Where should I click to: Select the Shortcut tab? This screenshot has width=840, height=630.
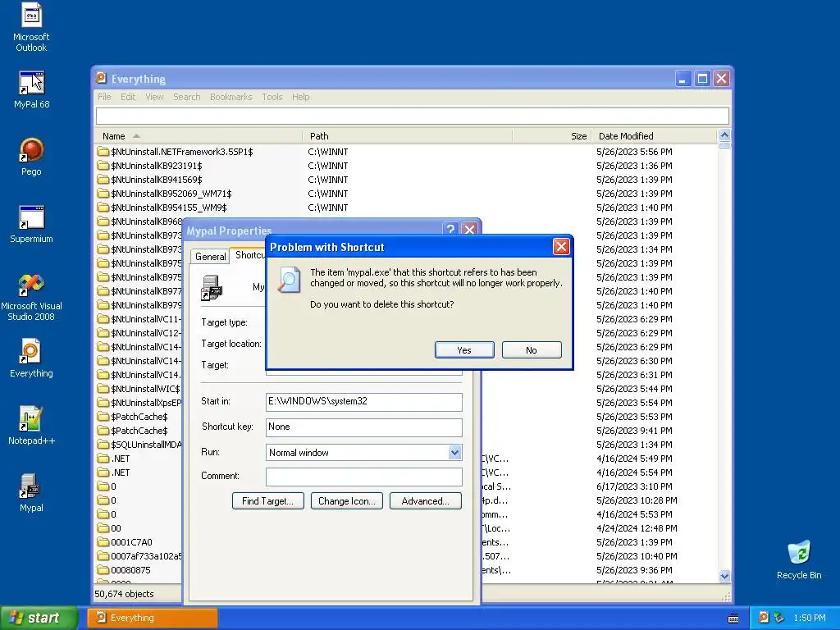click(249, 255)
